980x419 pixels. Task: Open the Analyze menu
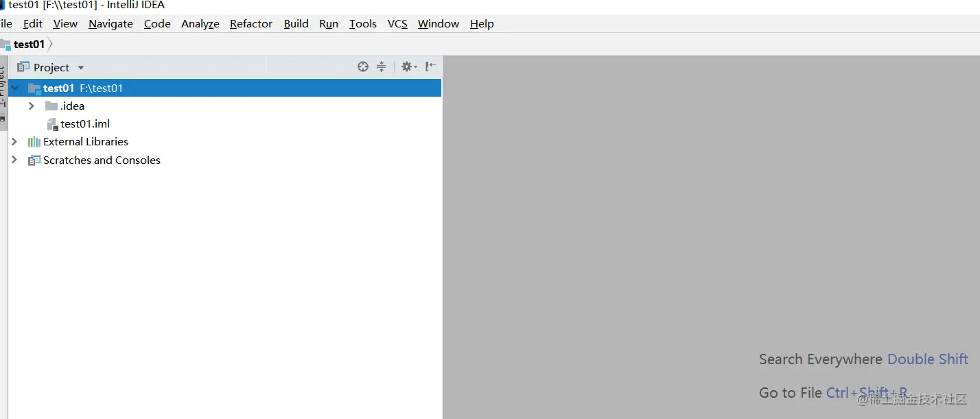pos(200,23)
